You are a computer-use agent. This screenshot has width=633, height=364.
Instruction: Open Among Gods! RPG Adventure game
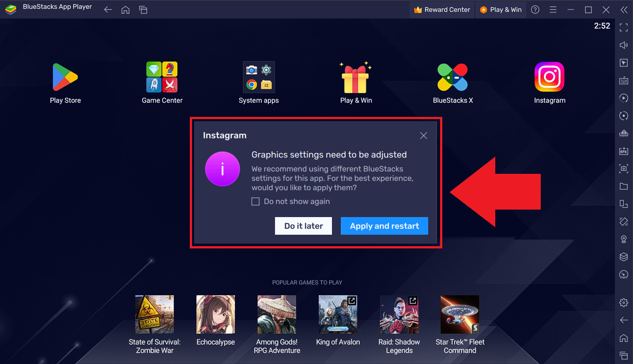[277, 315]
